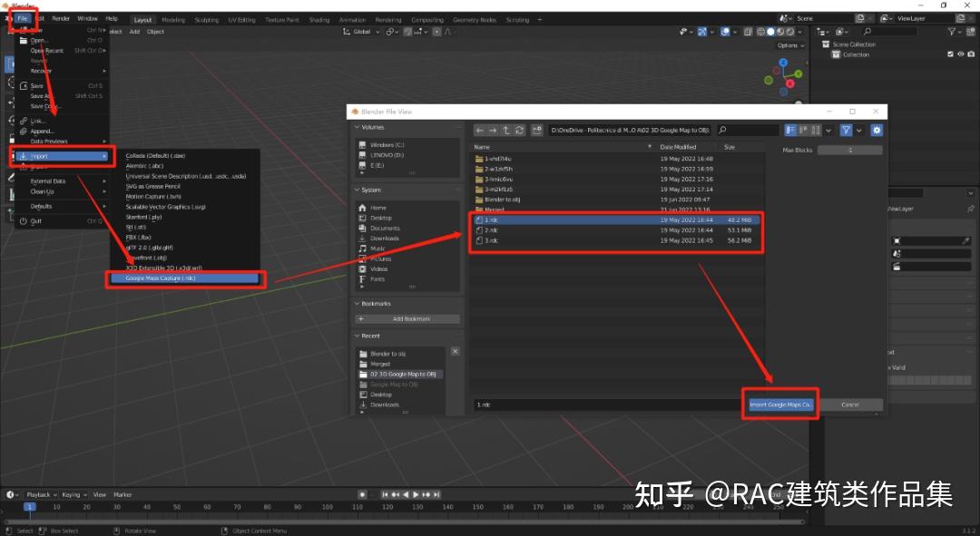This screenshot has width=980, height=536.
Task: Remove selected entry from recent list
Action: click(x=455, y=352)
